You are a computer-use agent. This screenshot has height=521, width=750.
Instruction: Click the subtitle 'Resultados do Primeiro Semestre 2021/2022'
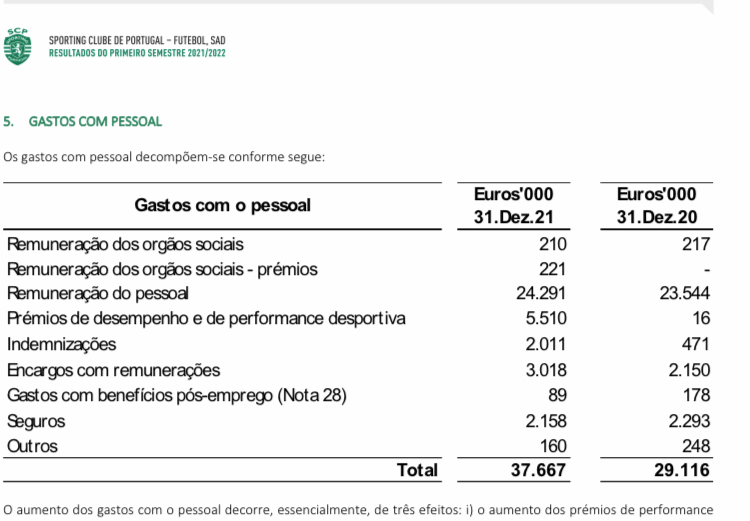pos(137,53)
